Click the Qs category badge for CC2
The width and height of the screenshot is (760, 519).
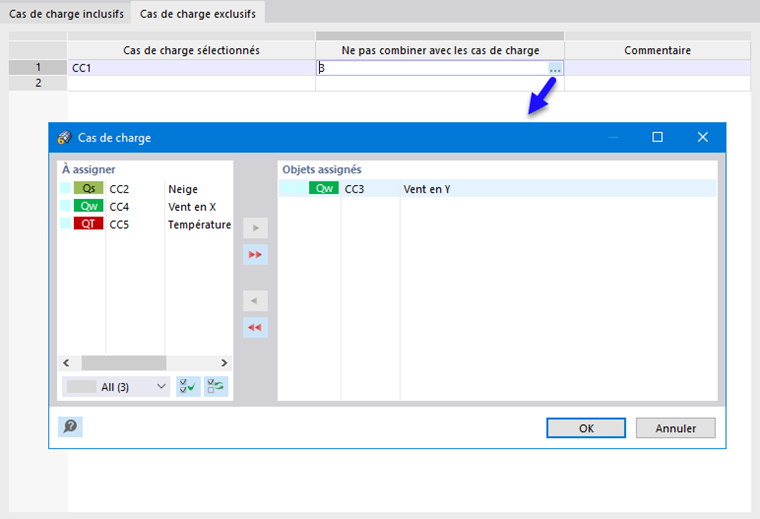click(88, 188)
